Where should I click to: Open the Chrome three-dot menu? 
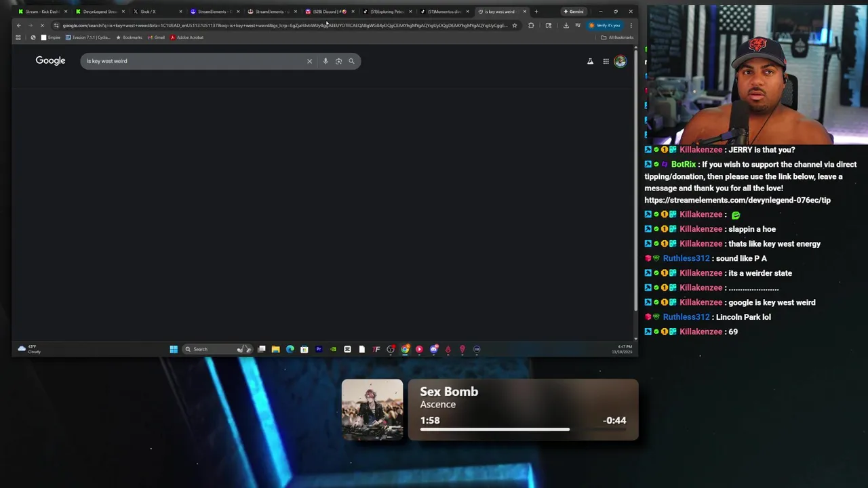click(631, 25)
